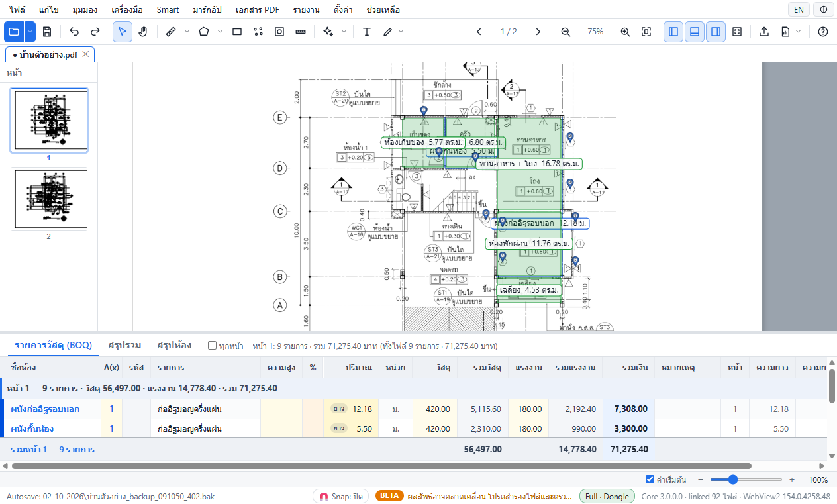Select the text annotation tool

(x=367, y=32)
